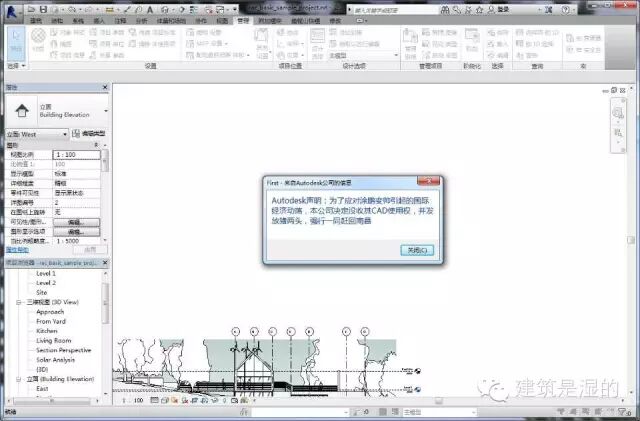Click Temporary Hide/Isolate icon in view control bar

215,401
